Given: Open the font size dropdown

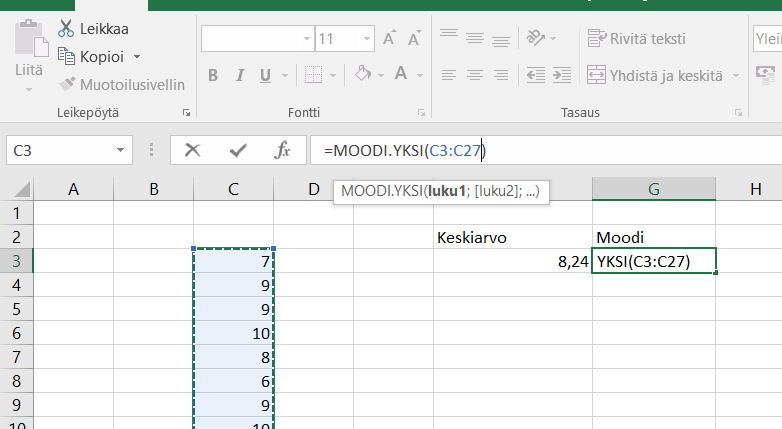Looking at the screenshot, I should pyautogui.click(x=365, y=39).
